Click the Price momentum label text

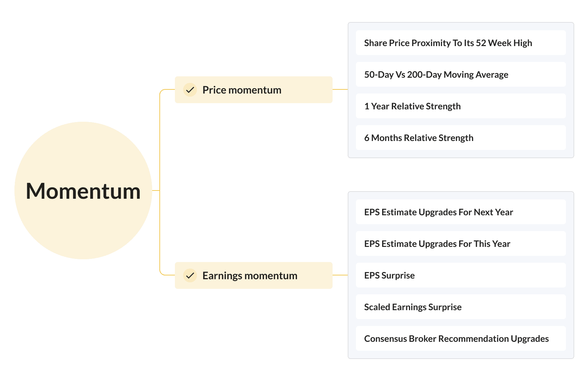click(242, 90)
